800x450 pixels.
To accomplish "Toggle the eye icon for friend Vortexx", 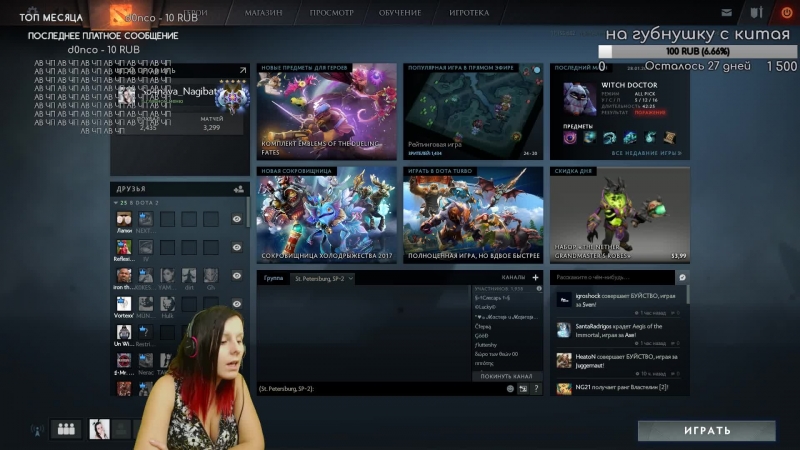I will (x=237, y=303).
